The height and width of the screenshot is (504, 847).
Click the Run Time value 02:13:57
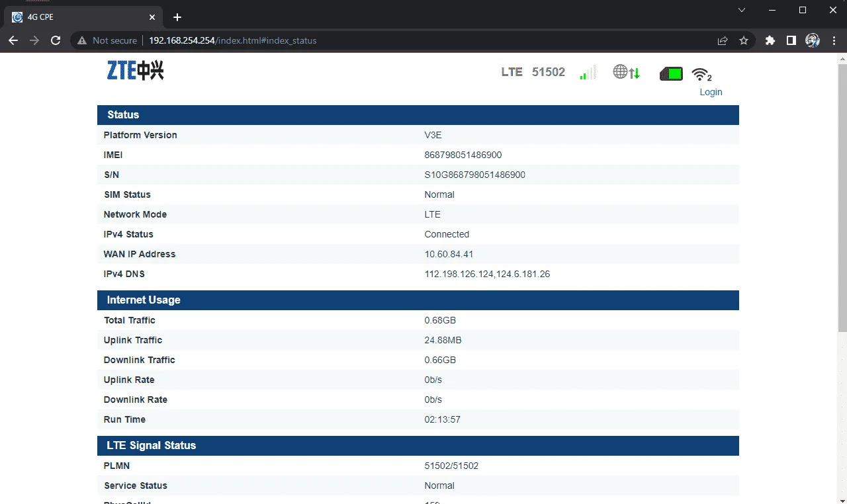point(442,419)
